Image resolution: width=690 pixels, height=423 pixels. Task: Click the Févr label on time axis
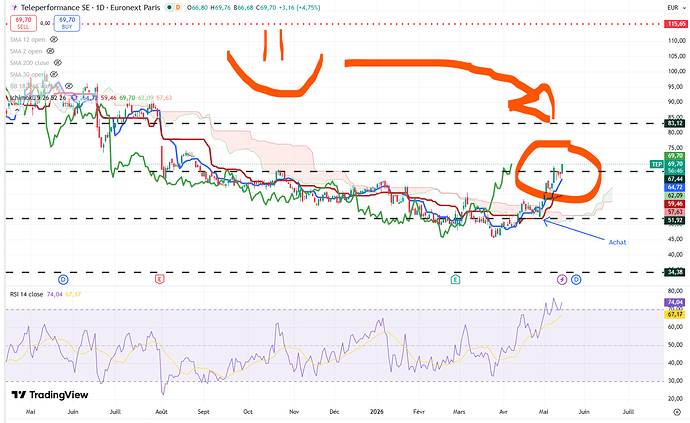(x=419, y=412)
